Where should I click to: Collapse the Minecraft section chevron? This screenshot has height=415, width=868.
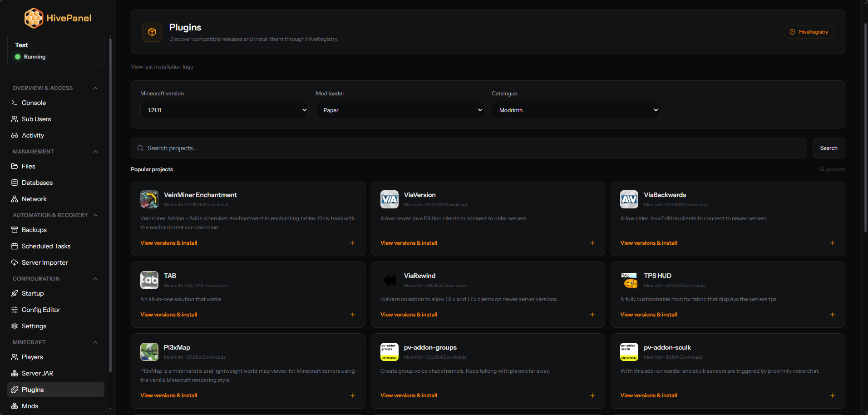[x=95, y=342]
